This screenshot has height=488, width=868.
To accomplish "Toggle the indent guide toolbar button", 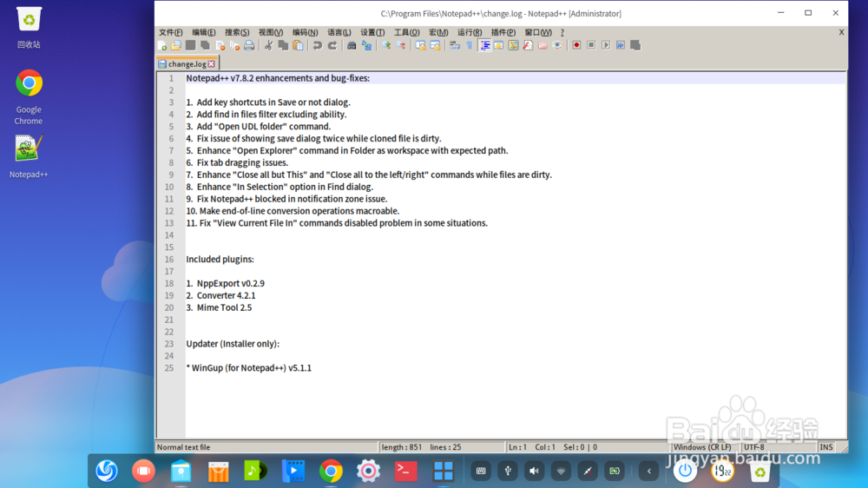I will pos(484,45).
